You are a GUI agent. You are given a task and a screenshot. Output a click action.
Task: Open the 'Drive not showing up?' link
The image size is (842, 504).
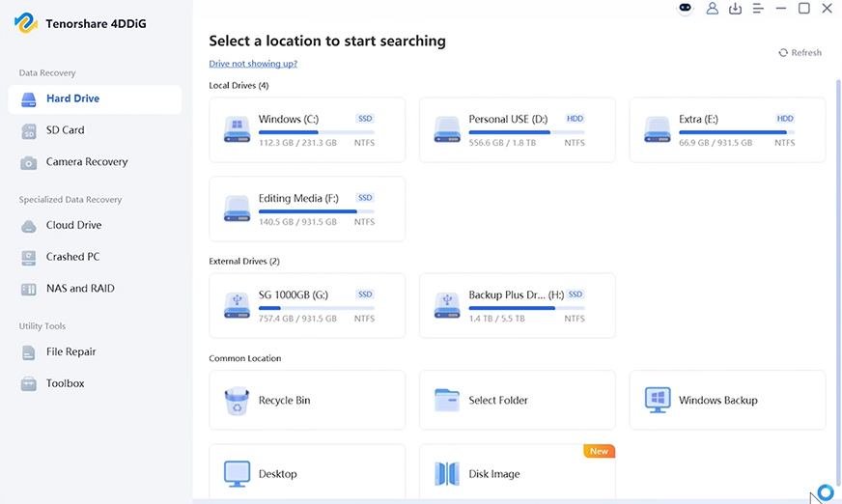coord(253,64)
